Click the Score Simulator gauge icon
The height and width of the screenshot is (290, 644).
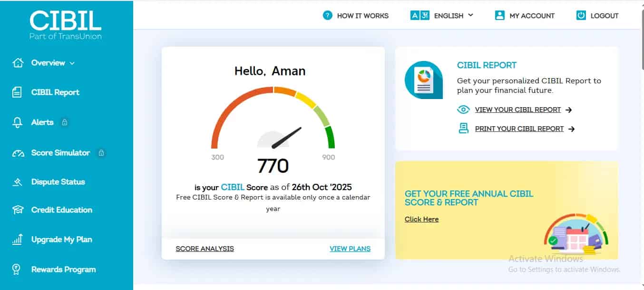[x=18, y=153]
